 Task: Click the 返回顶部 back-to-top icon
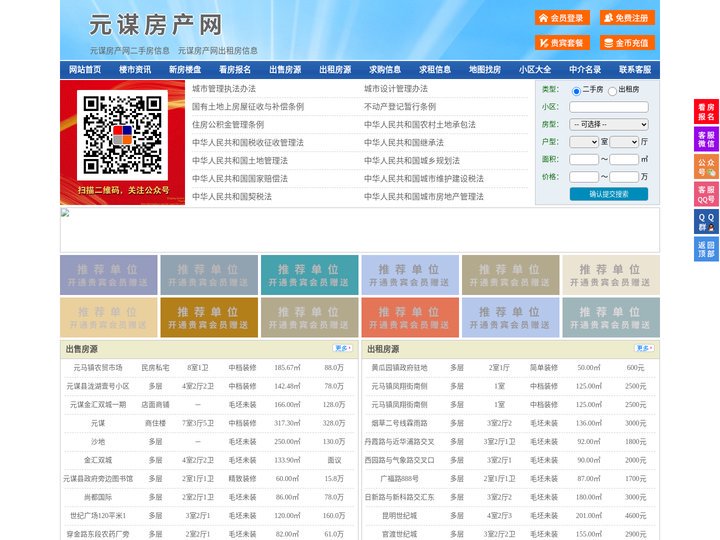(706, 249)
